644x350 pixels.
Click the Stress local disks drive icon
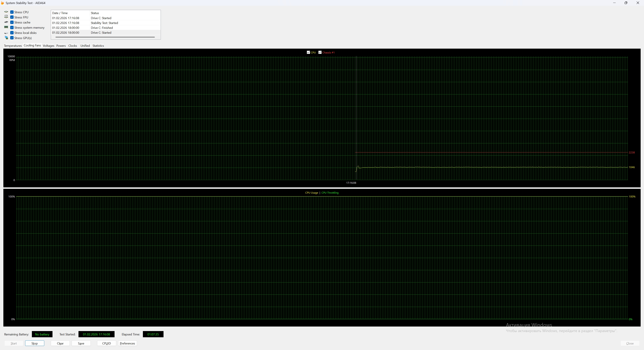click(6, 33)
